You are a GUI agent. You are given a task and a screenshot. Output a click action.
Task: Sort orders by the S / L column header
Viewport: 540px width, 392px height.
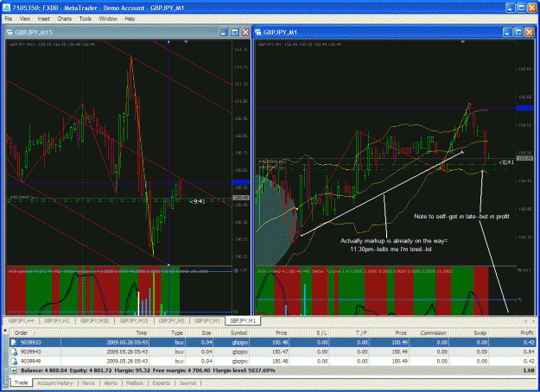(x=321, y=332)
